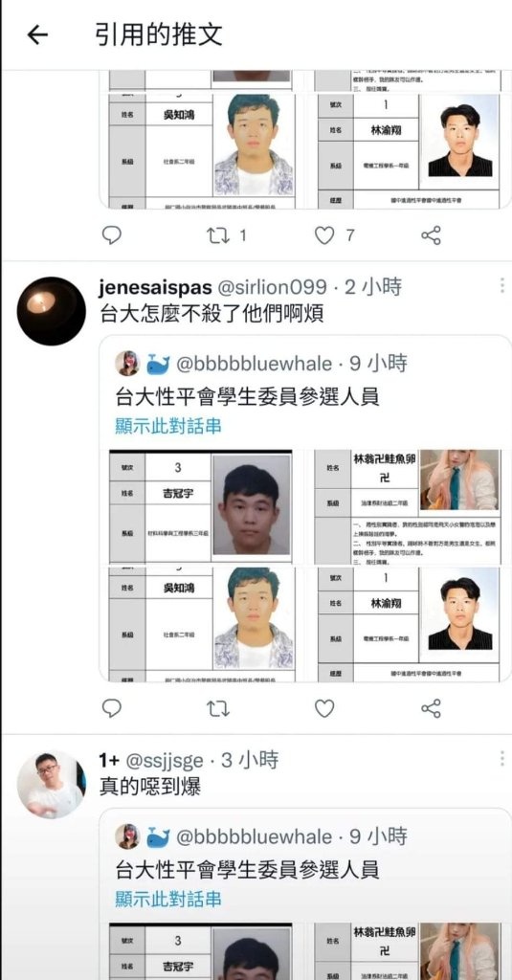Open @sirlion099 profile handle

(272, 287)
